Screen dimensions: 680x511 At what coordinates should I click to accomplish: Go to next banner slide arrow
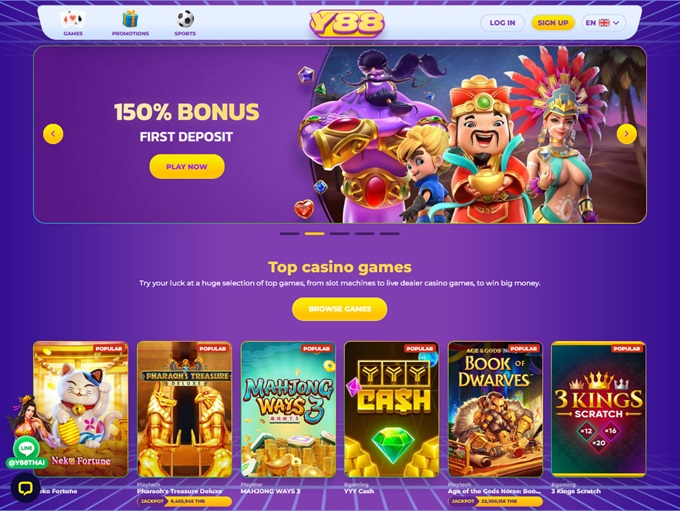pos(627,134)
